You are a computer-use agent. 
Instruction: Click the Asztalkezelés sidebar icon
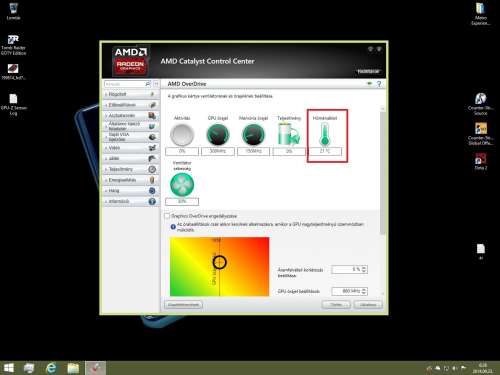[x=152, y=116]
